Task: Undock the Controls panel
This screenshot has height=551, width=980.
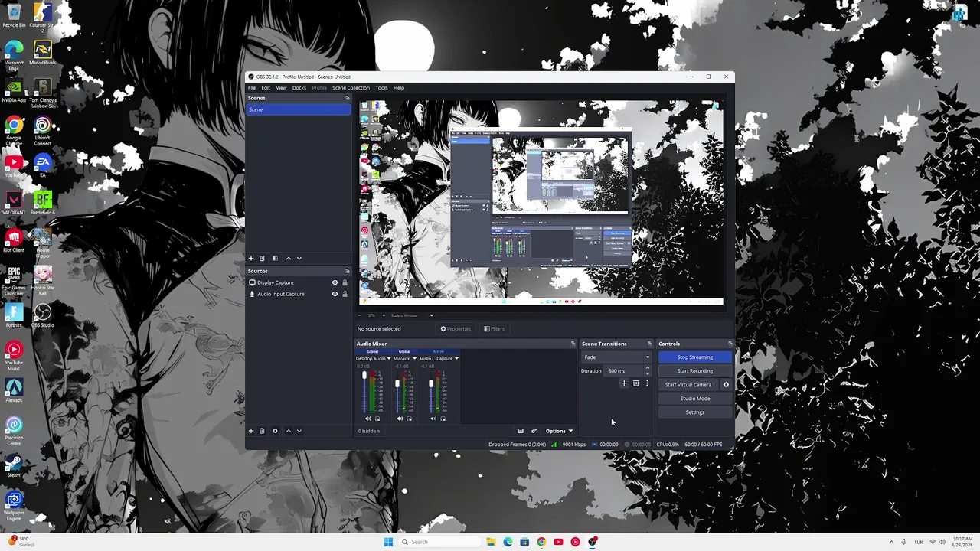Action: click(x=730, y=344)
